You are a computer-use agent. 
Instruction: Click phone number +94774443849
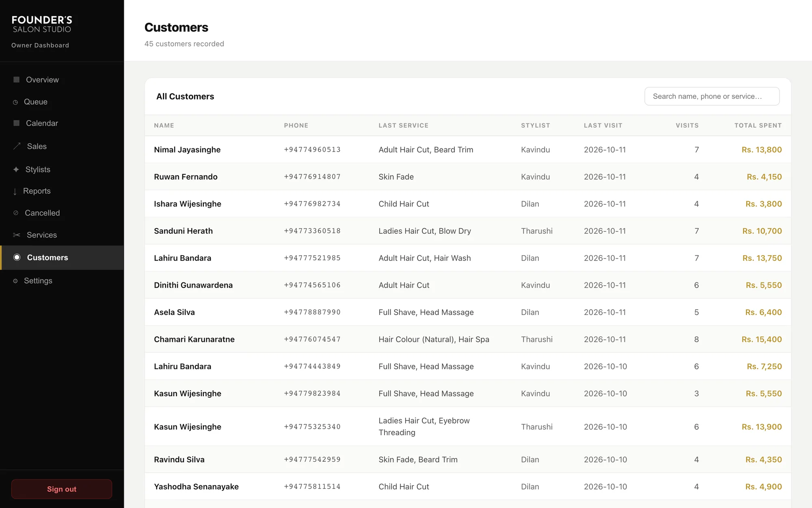(312, 367)
